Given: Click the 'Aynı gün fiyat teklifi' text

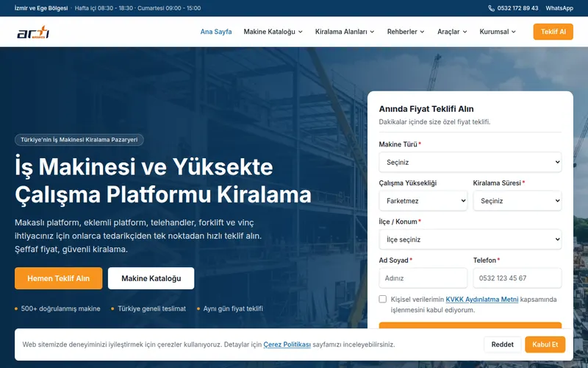Looking at the screenshot, I should click(233, 308).
